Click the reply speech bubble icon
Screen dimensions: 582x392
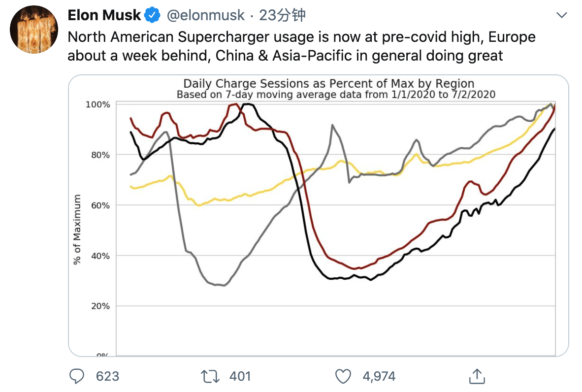pyautogui.click(x=76, y=376)
